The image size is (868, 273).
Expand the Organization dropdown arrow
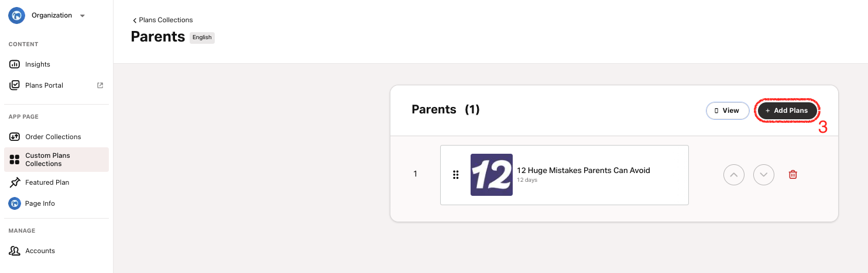tap(83, 16)
